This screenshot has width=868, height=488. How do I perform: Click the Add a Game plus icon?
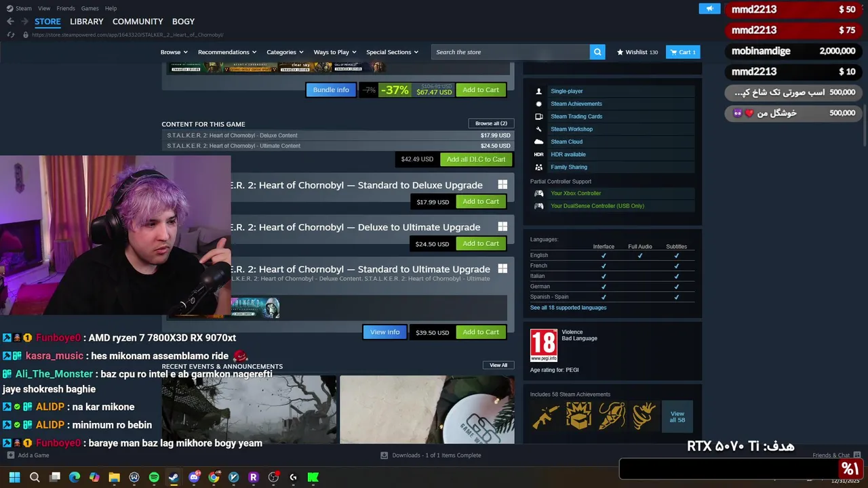pyautogui.click(x=10, y=455)
